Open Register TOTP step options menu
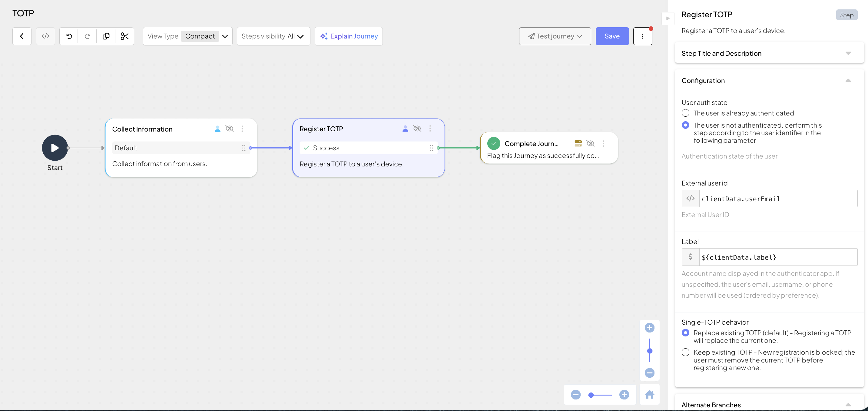The height and width of the screenshot is (411, 868). (x=430, y=129)
